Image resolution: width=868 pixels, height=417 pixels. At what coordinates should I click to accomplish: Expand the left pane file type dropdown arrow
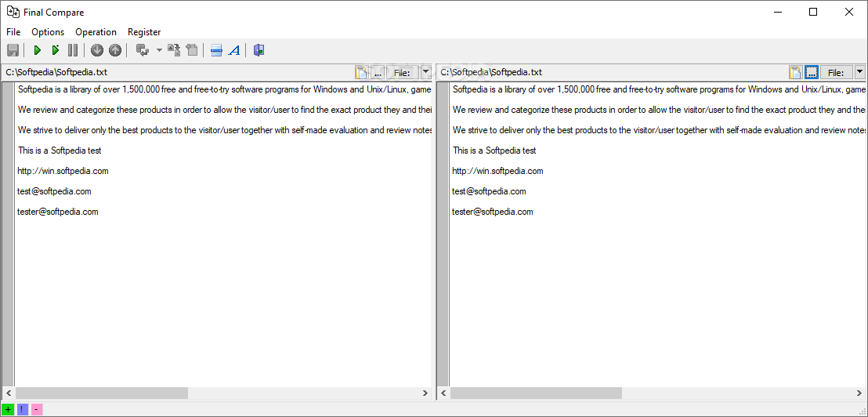pyautogui.click(x=425, y=72)
